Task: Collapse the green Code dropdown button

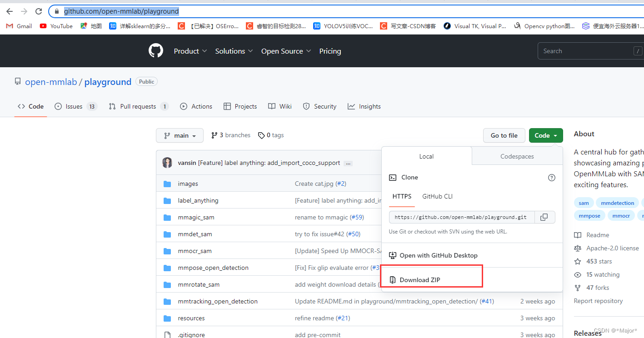Action: point(546,135)
